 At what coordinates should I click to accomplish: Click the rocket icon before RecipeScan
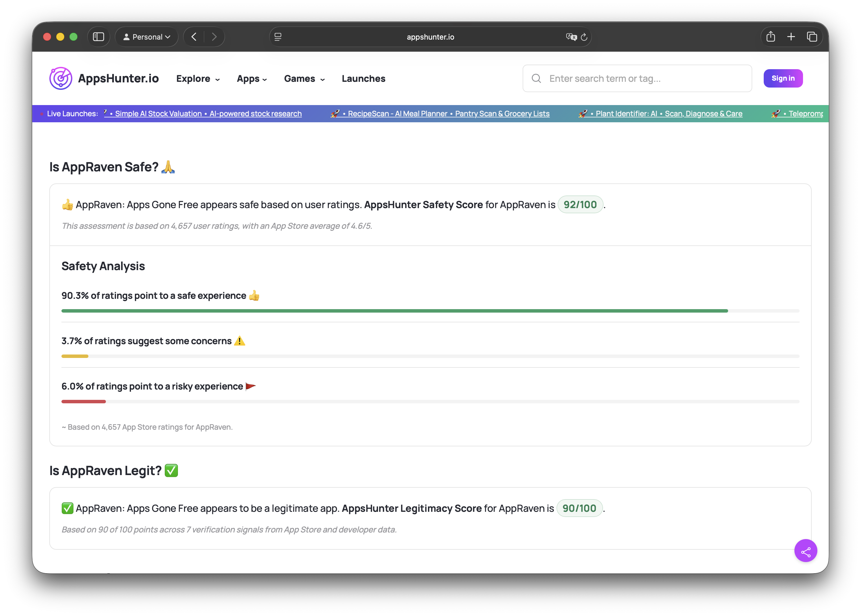pos(335,113)
